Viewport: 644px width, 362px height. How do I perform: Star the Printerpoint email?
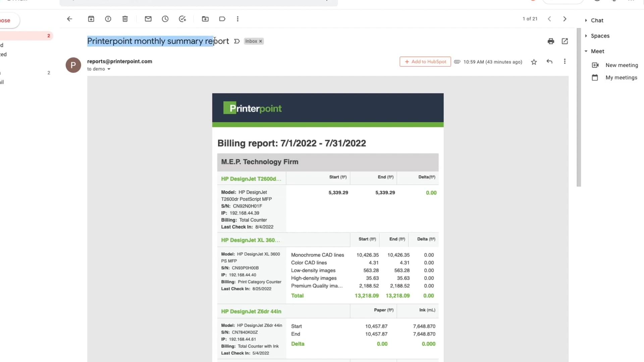pos(534,62)
